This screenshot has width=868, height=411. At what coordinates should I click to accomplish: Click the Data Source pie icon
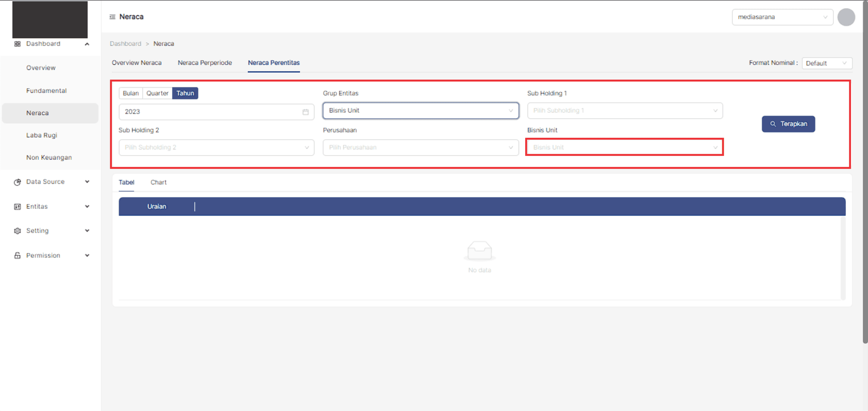17,182
